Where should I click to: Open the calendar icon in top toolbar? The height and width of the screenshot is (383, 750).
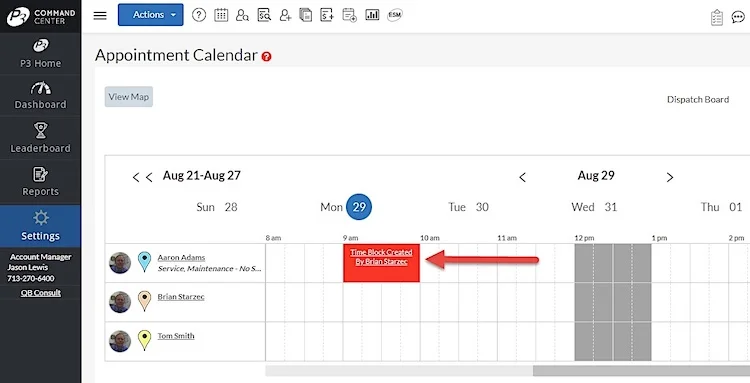pos(221,15)
